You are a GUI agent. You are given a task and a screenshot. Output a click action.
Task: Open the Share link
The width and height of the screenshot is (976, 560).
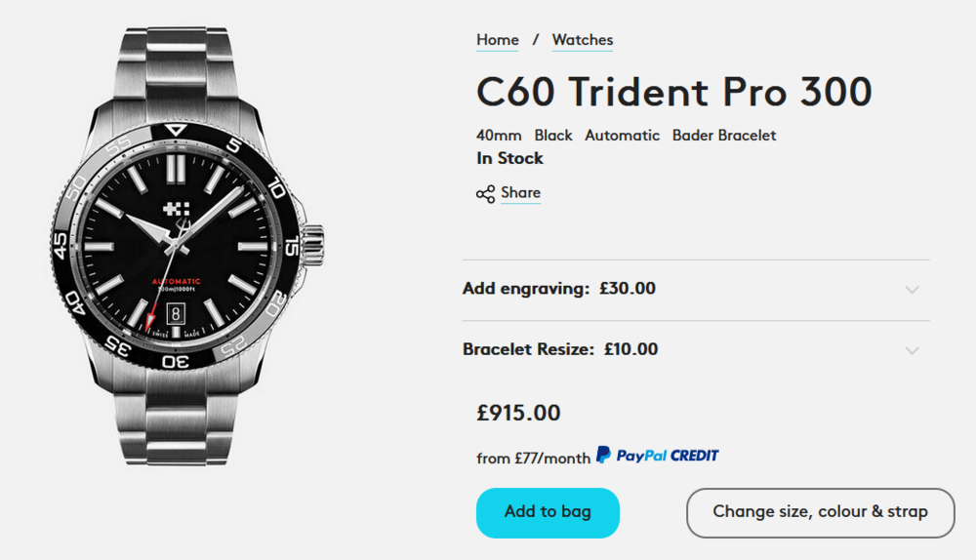click(x=520, y=193)
